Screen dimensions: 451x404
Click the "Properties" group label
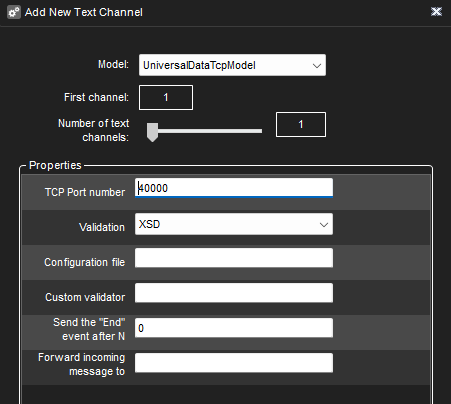point(55,165)
